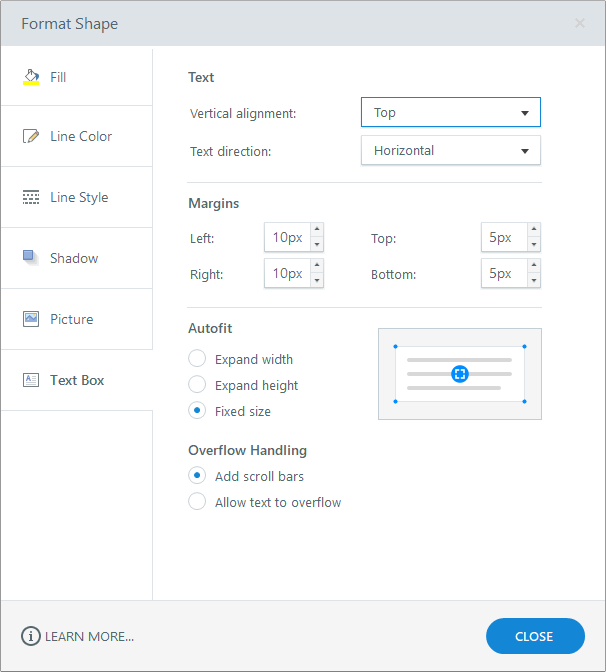Open the Text direction dropdown
Image resolution: width=606 pixels, height=672 pixels.
click(x=450, y=151)
